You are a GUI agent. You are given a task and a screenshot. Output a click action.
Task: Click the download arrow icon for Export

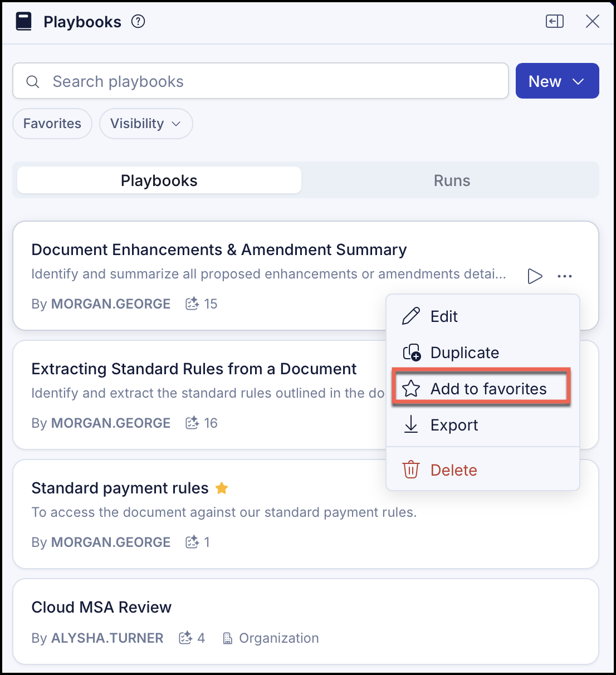click(411, 424)
